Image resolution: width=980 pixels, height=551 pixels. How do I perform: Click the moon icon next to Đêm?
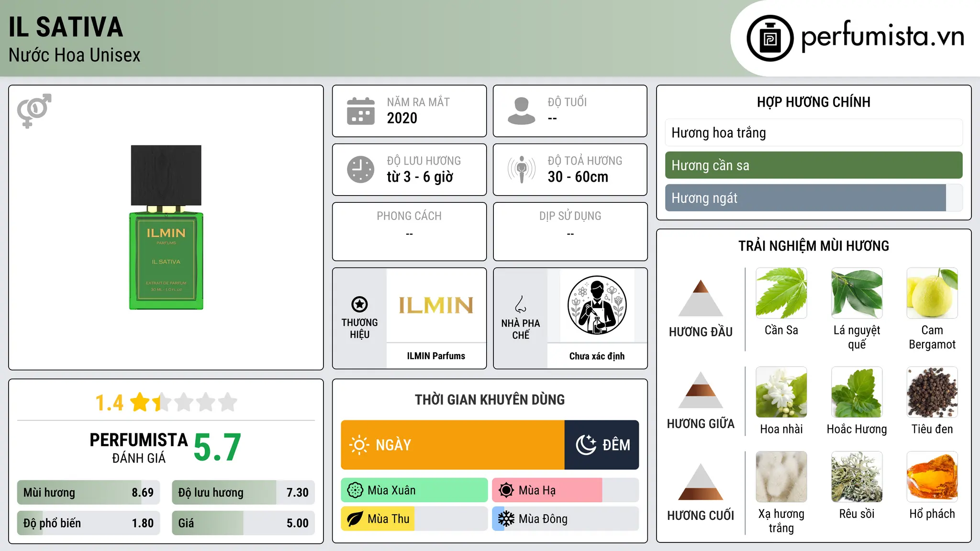586,445
